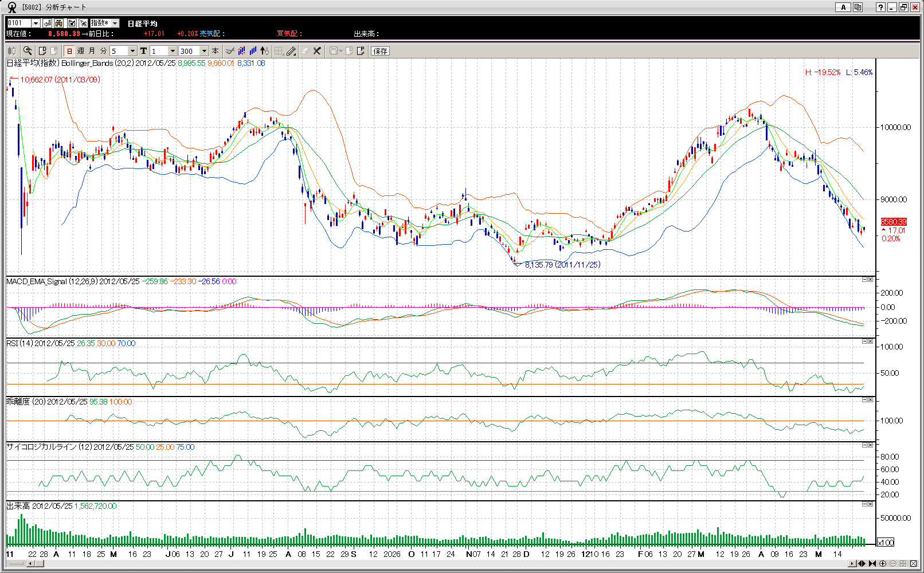The height and width of the screenshot is (573, 924).
Task: Switch chart to daily (日) period
Action: pos(69,51)
